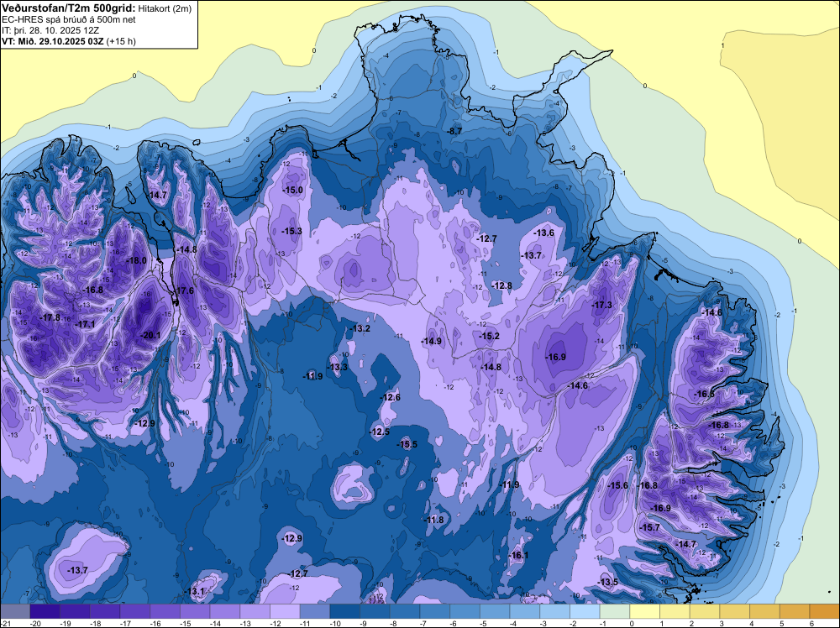Click the legend swatch between -10 and -9

coord(345,611)
